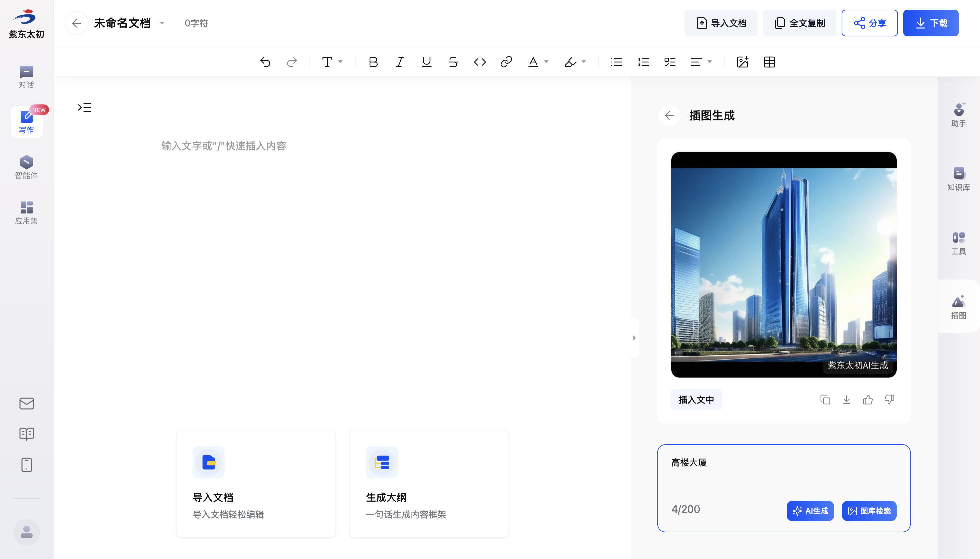Insert a table from toolbar
The image size is (980, 559).
pyautogui.click(x=769, y=62)
